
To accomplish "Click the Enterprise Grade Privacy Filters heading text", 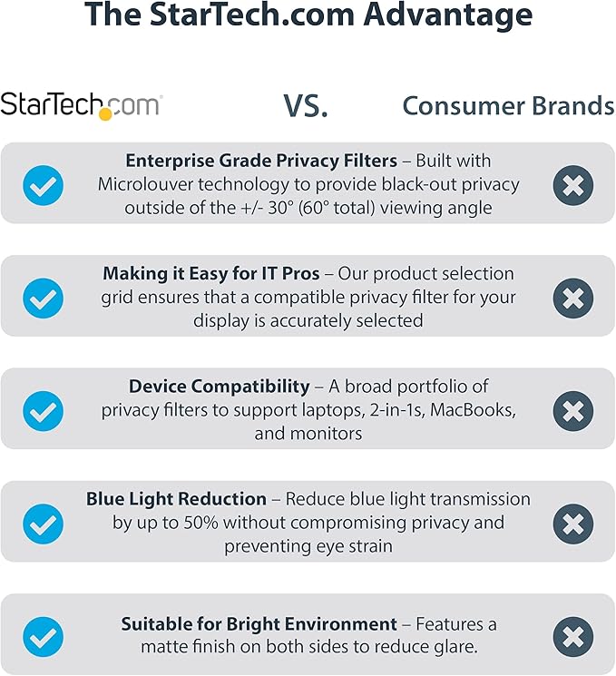I will pyautogui.click(x=261, y=161).
